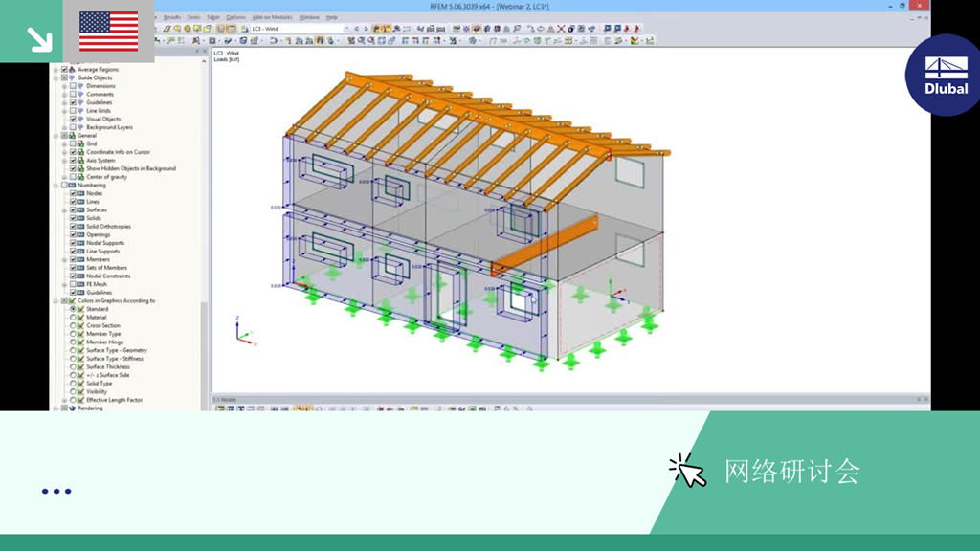
Task: Click highlighted orange icon in second toolbar
Action: click(320, 40)
